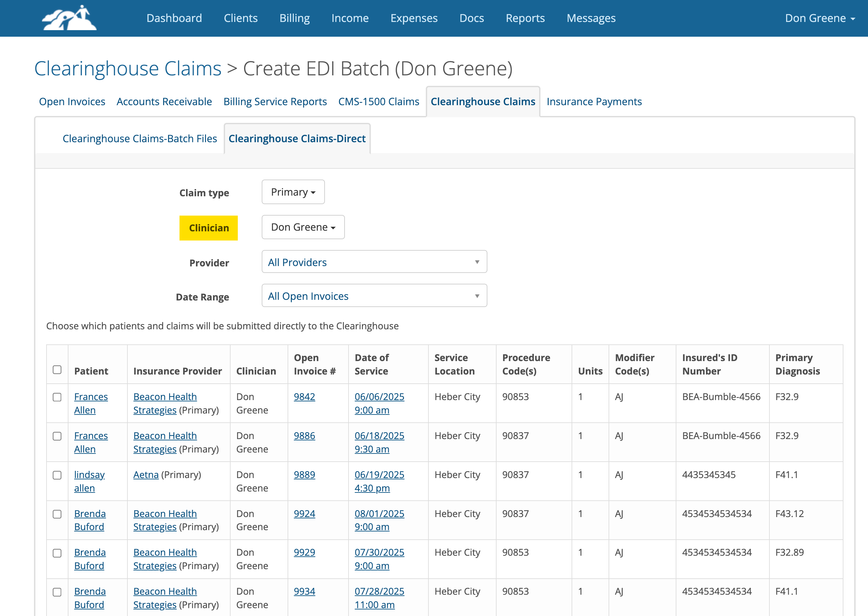The width and height of the screenshot is (868, 616).
Task: Switch to the Clearinghouse Claims-Batch Files tab
Action: [x=140, y=139]
